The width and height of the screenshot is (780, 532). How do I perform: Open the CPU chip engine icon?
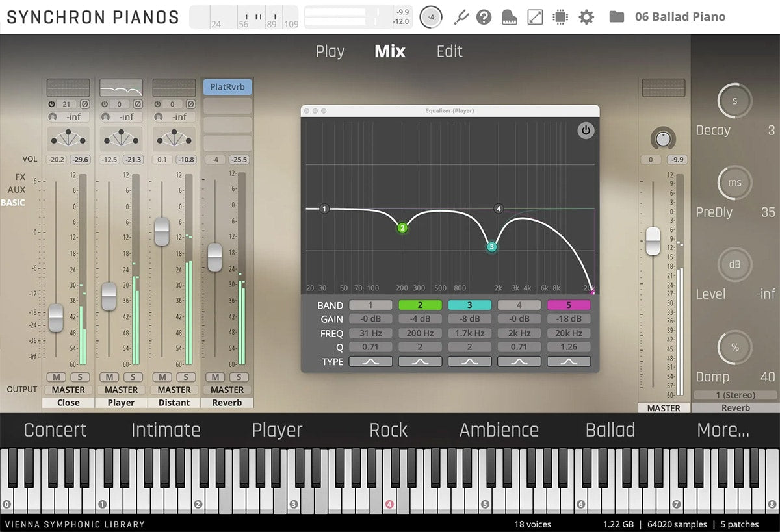click(x=560, y=17)
